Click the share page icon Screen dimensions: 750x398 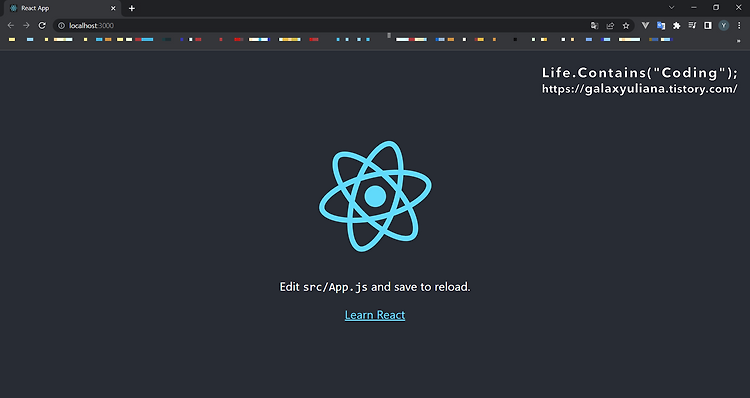click(610, 26)
